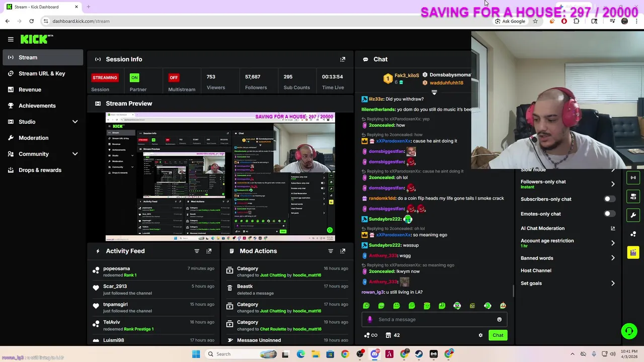This screenshot has height=362, width=644.
Task: Open the green support headset button
Action: pyautogui.click(x=629, y=331)
